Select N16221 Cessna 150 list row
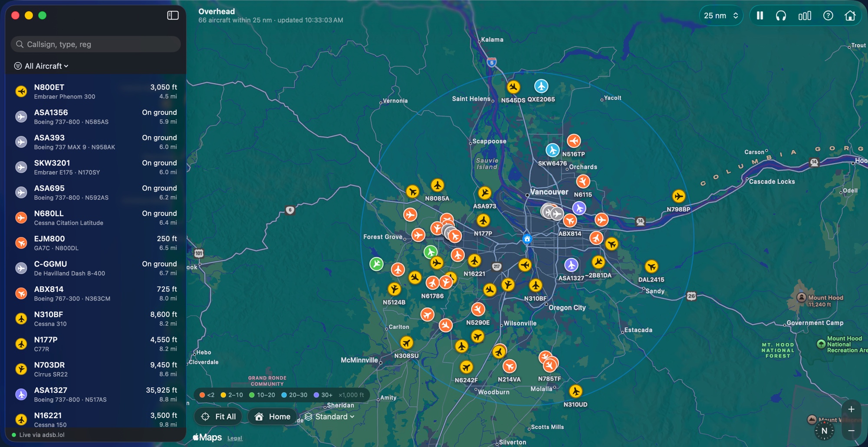Viewport: 868px width, 447px height. (96, 419)
